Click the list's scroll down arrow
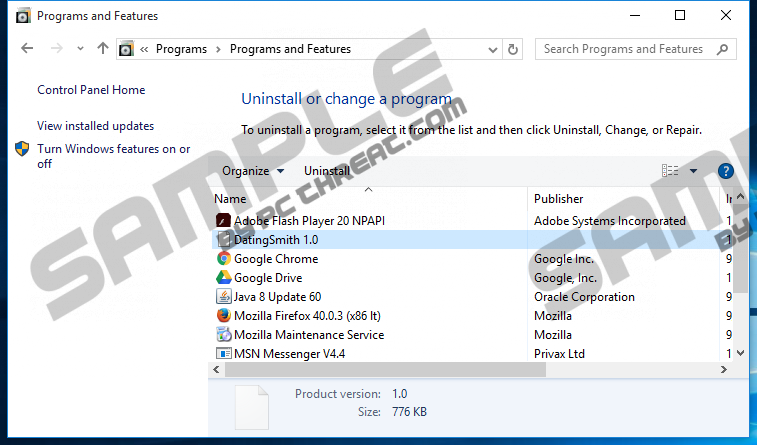Viewport: 757px width, 445px height. pyautogui.click(x=740, y=354)
